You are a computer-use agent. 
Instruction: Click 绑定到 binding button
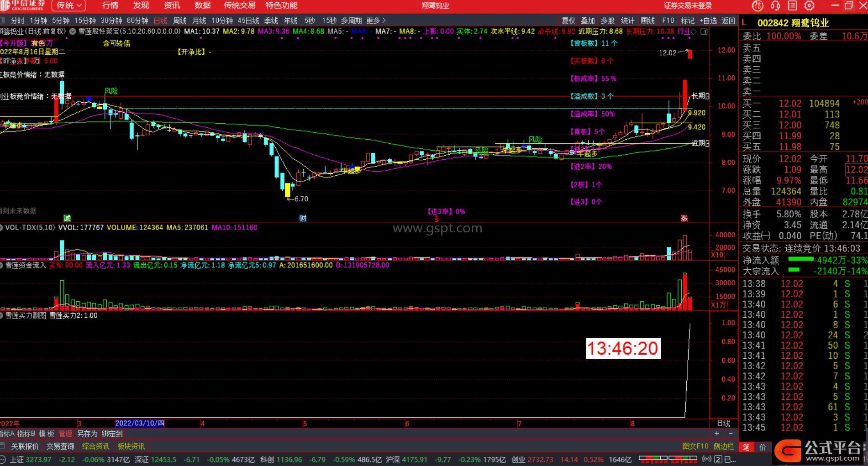[x=112, y=434]
